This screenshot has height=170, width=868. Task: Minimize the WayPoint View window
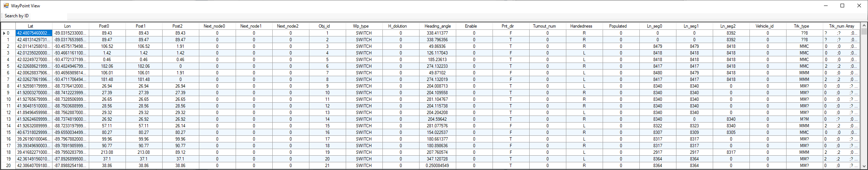(826, 6)
